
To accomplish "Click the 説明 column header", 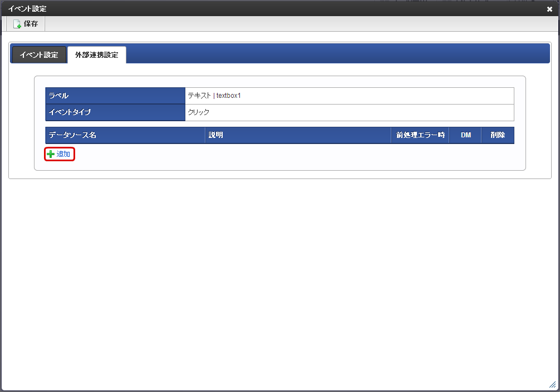I will (x=298, y=135).
